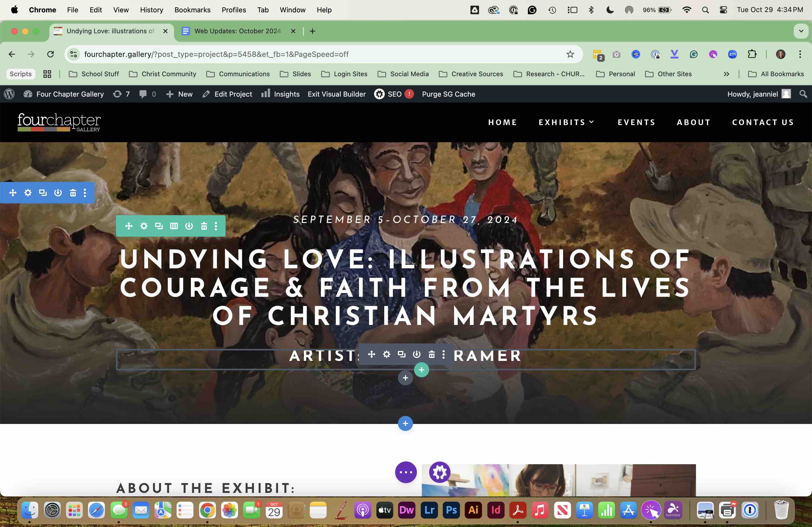This screenshot has width=812, height=527.
Task: Open gray module settings gear
Action: 387,354
